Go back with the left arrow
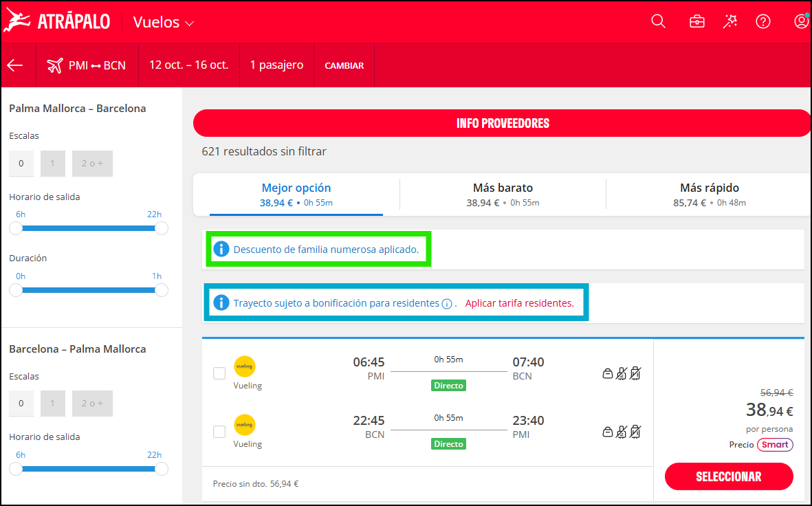 pyautogui.click(x=15, y=65)
